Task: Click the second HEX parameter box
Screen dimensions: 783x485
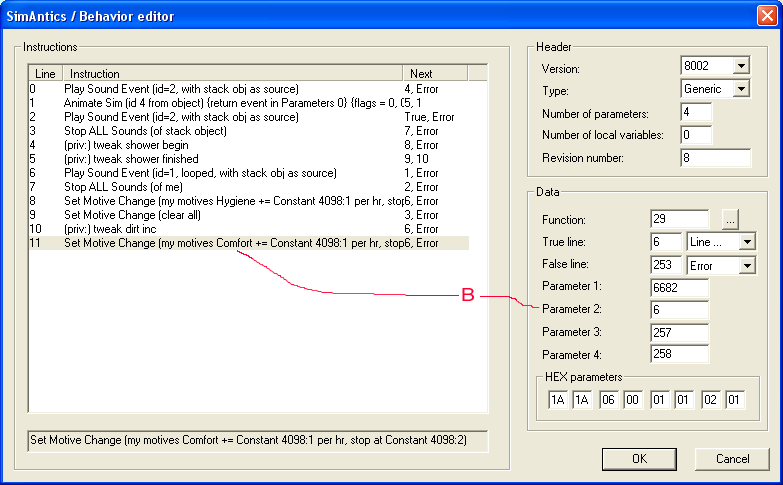Action: [581, 400]
